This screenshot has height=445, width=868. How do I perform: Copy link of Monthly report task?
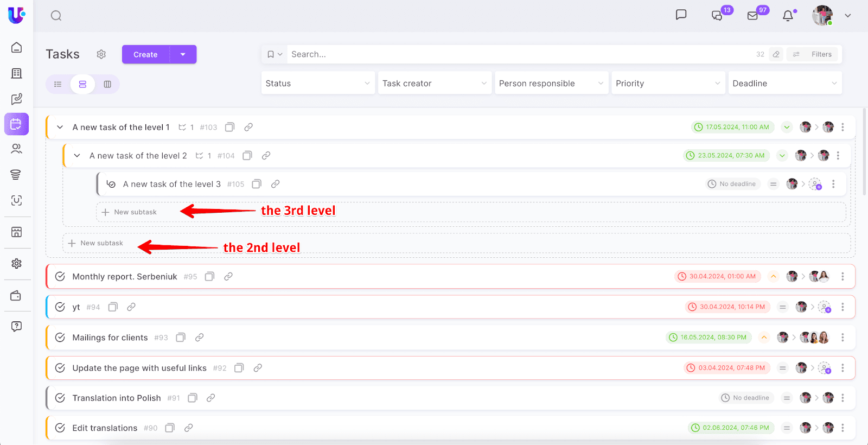click(228, 277)
